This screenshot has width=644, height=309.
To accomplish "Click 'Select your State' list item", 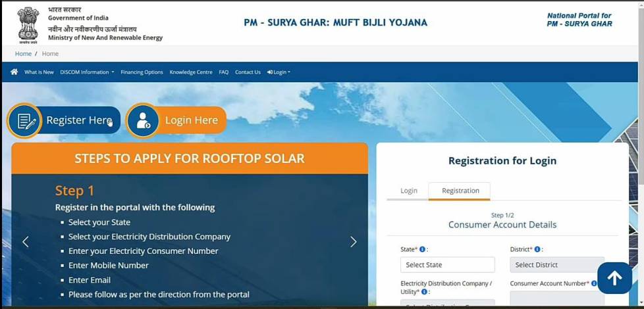I will 99,222.
